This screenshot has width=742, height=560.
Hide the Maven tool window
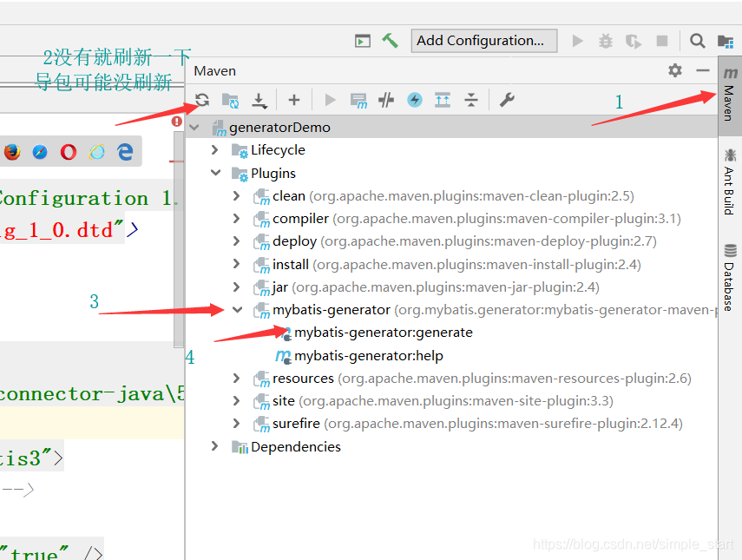click(703, 70)
